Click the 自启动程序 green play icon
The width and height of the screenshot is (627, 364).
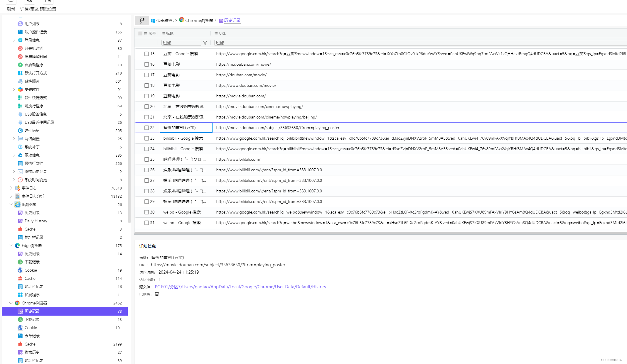tap(20, 65)
